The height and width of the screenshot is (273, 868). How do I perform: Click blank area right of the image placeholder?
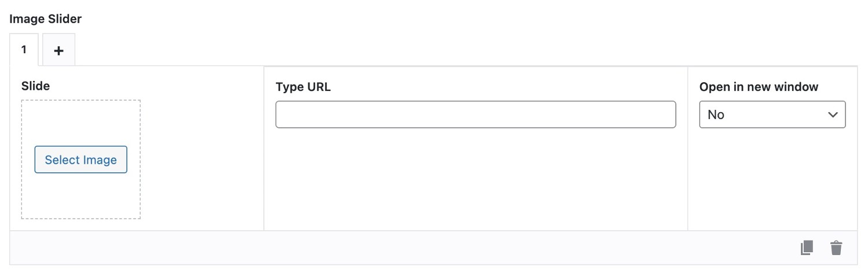tap(203, 160)
